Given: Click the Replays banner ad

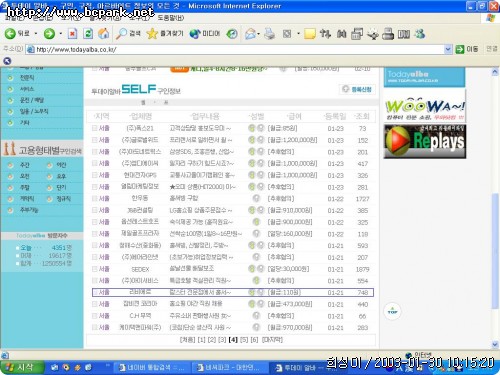Looking at the screenshot, I should [x=425, y=141].
